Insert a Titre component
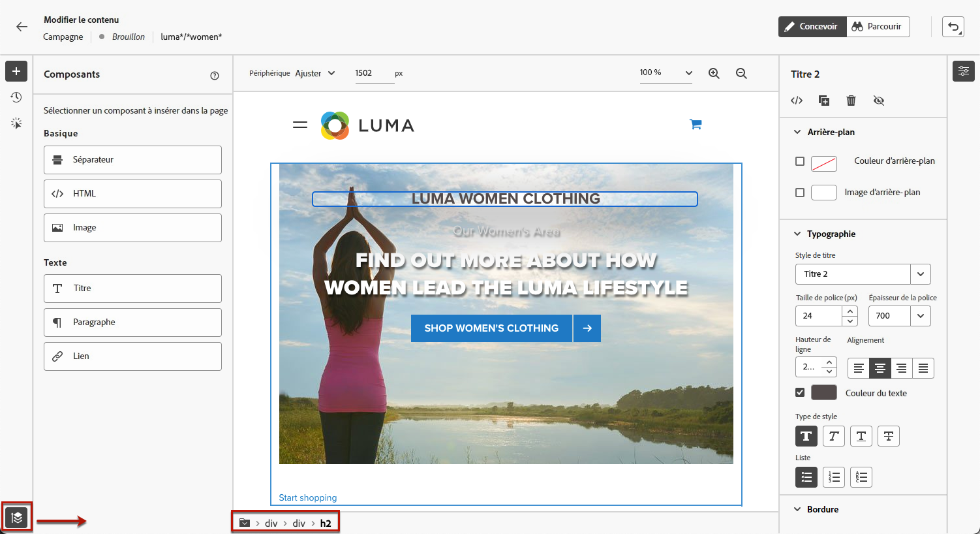This screenshot has width=980, height=534. 132,289
